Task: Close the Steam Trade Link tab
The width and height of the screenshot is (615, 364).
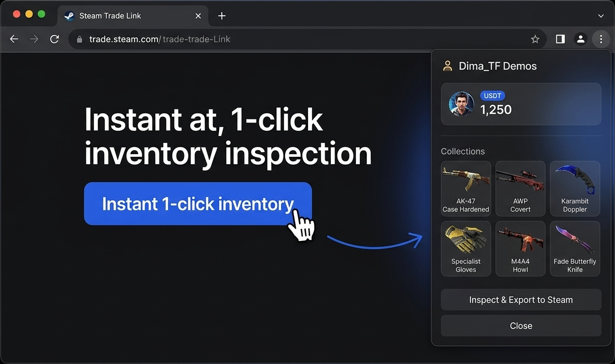Action: point(198,16)
